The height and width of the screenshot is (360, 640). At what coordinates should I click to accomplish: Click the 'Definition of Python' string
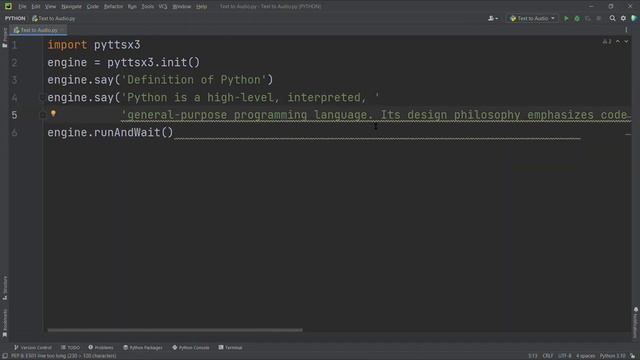click(x=194, y=80)
